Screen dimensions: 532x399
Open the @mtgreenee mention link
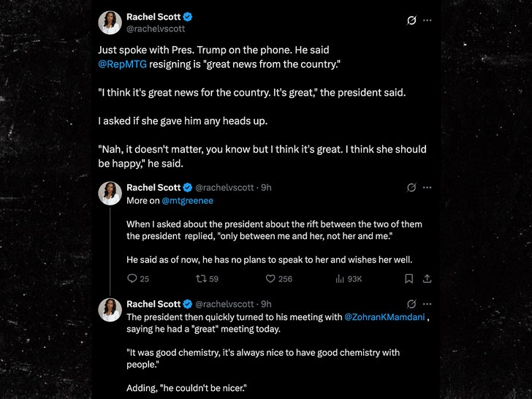click(187, 200)
